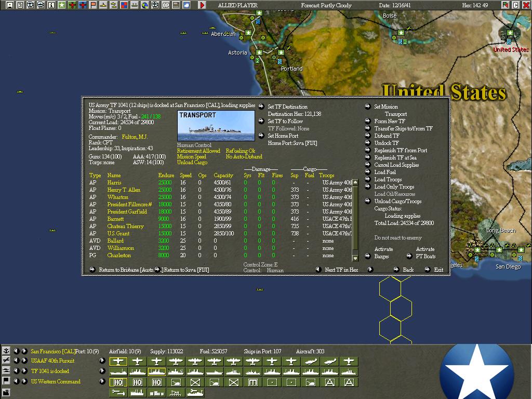Toggle Unload Cargo setting

(x=192, y=163)
